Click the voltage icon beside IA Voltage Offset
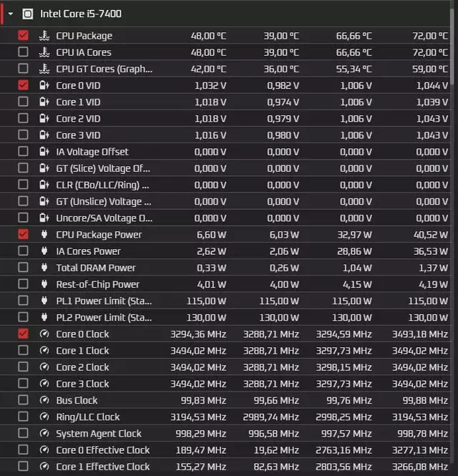 click(44, 152)
